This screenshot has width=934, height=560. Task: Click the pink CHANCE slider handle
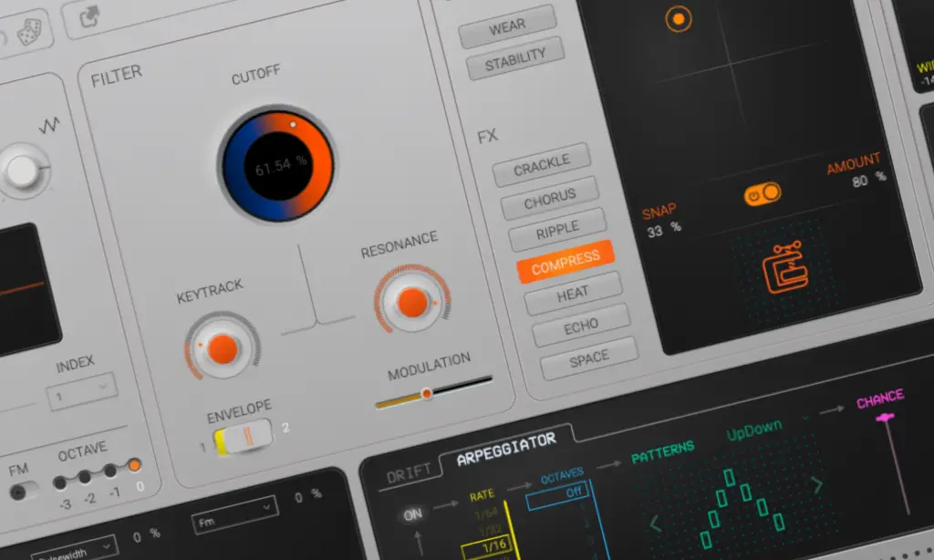(885, 419)
